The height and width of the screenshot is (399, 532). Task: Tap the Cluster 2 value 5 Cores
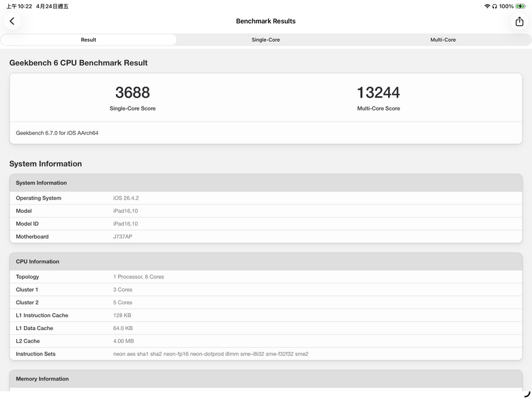tap(123, 302)
